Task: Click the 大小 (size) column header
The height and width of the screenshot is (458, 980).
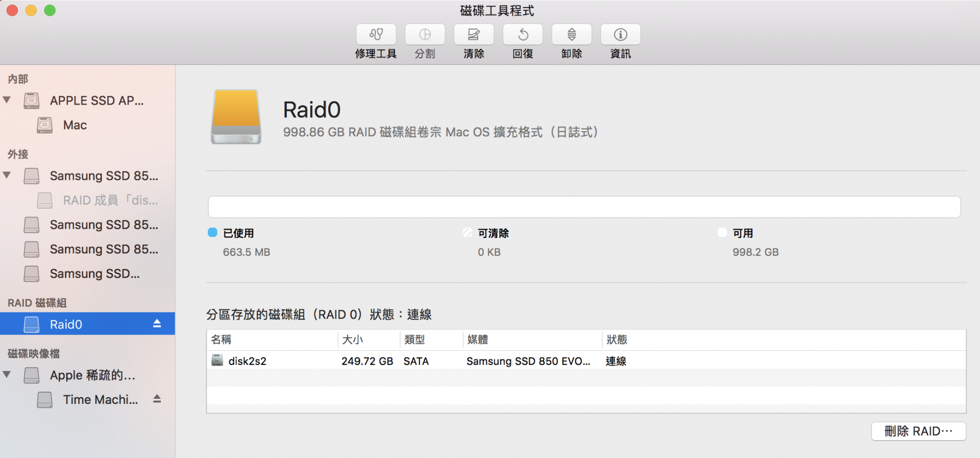Action: point(353,340)
